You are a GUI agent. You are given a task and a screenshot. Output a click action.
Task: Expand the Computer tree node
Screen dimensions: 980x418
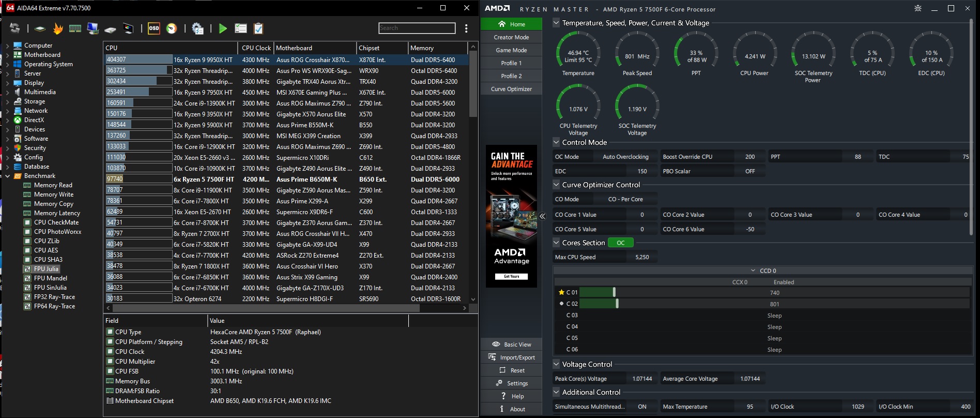pyautogui.click(x=7, y=46)
